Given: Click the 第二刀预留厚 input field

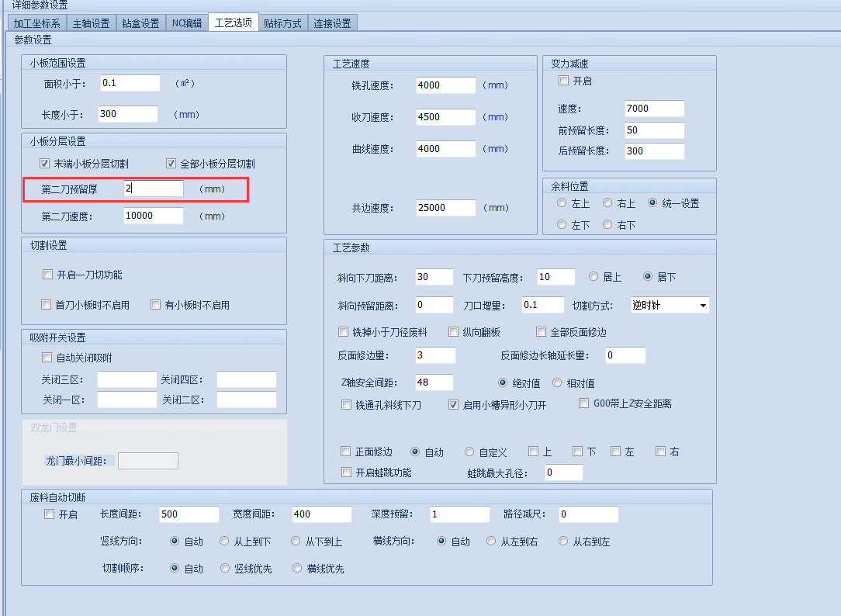Looking at the screenshot, I should (x=153, y=189).
